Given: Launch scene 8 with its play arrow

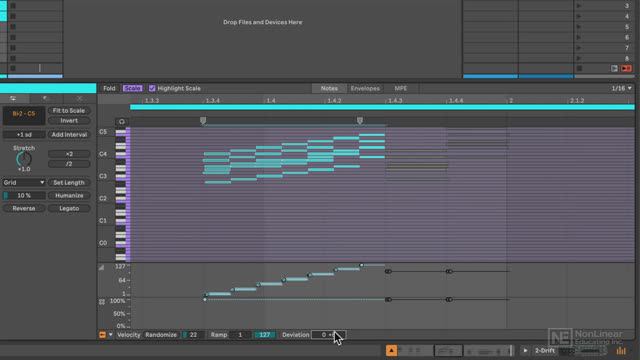Looking at the screenshot, I should click(x=578, y=58).
